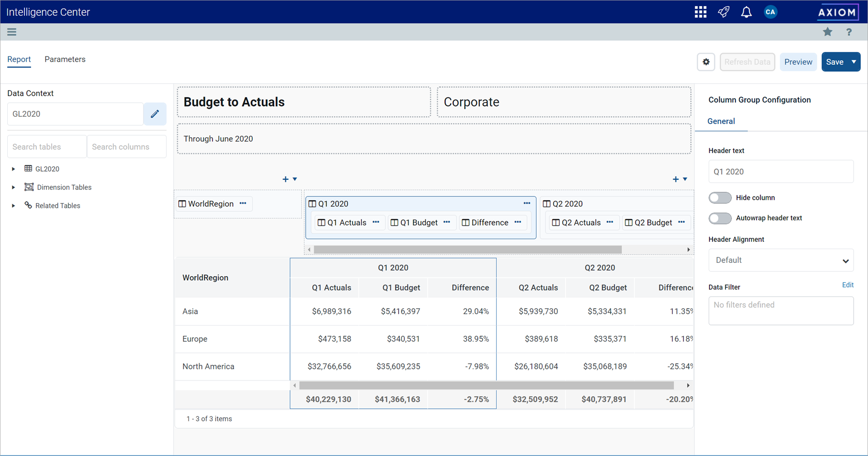Open the Save button dropdown arrow
Image resolution: width=868 pixels, height=456 pixels.
[854, 62]
